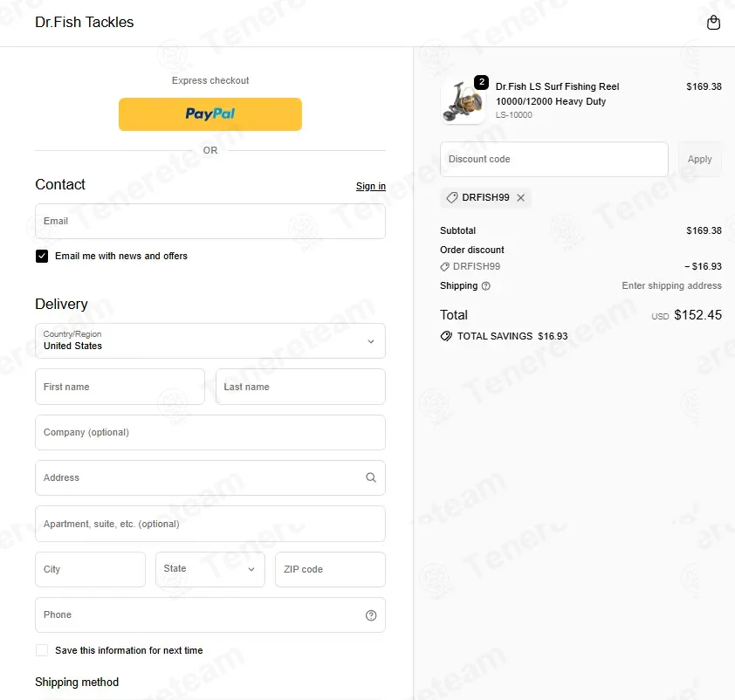Click the total savings tag icon
The width and height of the screenshot is (735, 700).
click(446, 336)
